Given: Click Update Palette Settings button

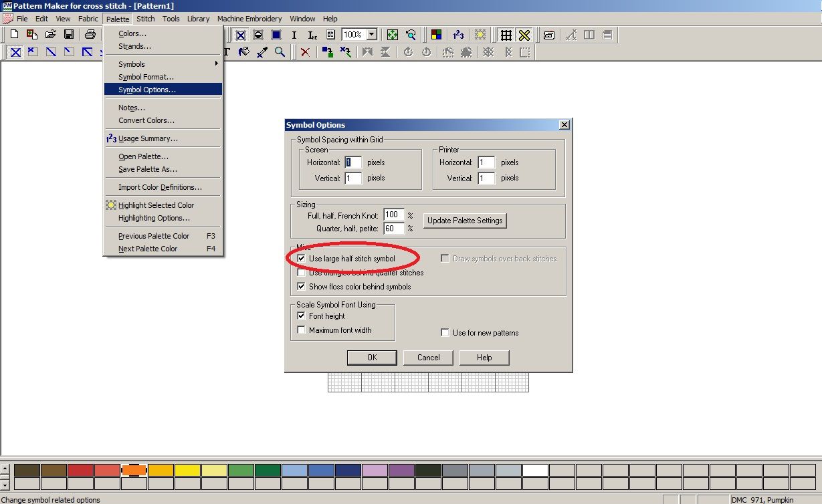Looking at the screenshot, I should coord(465,221).
